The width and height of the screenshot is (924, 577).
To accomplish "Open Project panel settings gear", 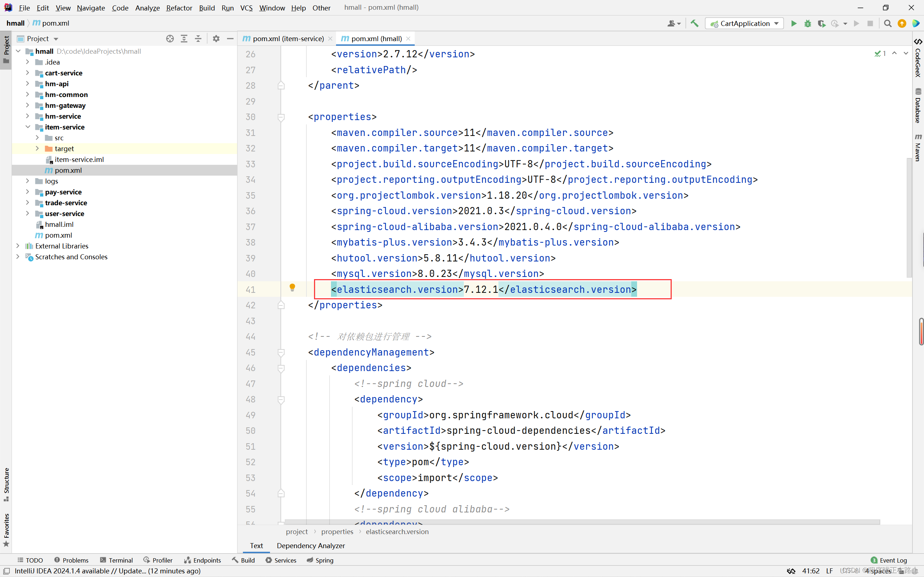I will pos(216,39).
